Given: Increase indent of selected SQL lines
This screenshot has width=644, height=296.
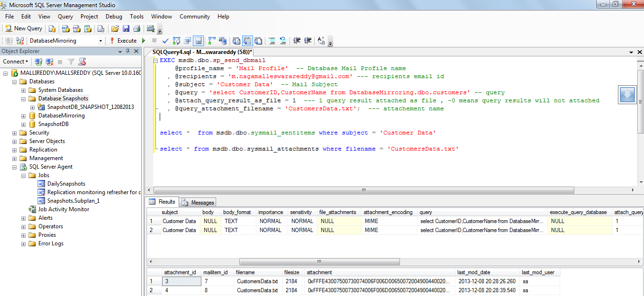Looking at the screenshot, I should (x=307, y=41).
